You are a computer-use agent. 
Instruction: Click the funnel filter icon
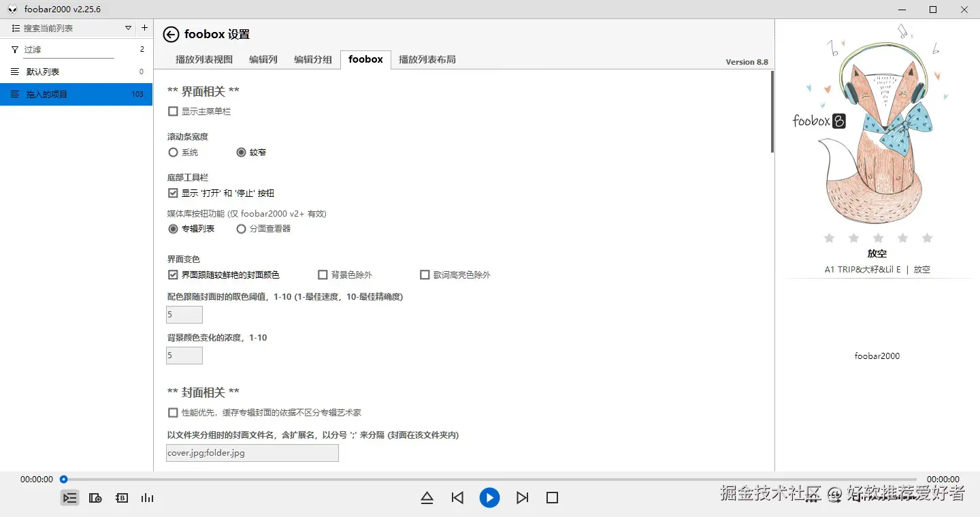point(15,50)
